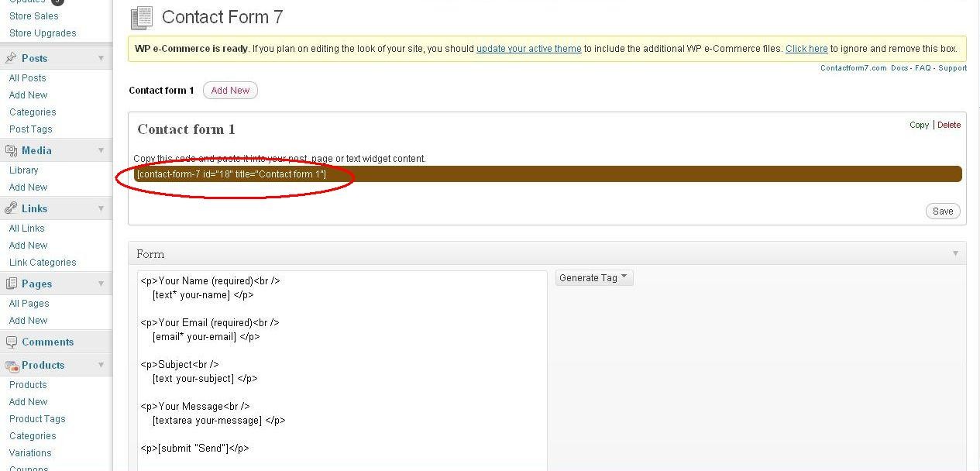Select the Contact form 1 tab label

click(x=161, y=91)
